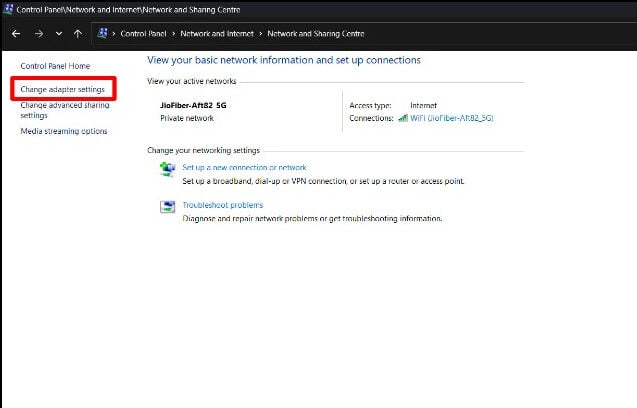Screen dimensions: 637x408
Task: Click the Back navigation arrow
Action: click(16, 34)
